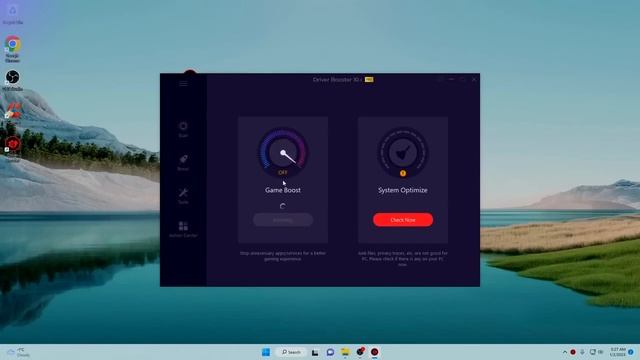
Task: Click the PRO badge in the title bar
Action: point(369,80)
